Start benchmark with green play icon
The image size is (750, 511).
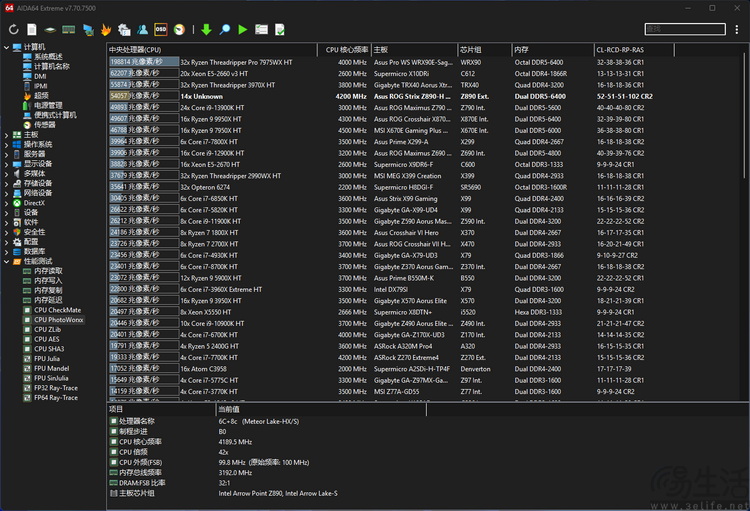243,30
